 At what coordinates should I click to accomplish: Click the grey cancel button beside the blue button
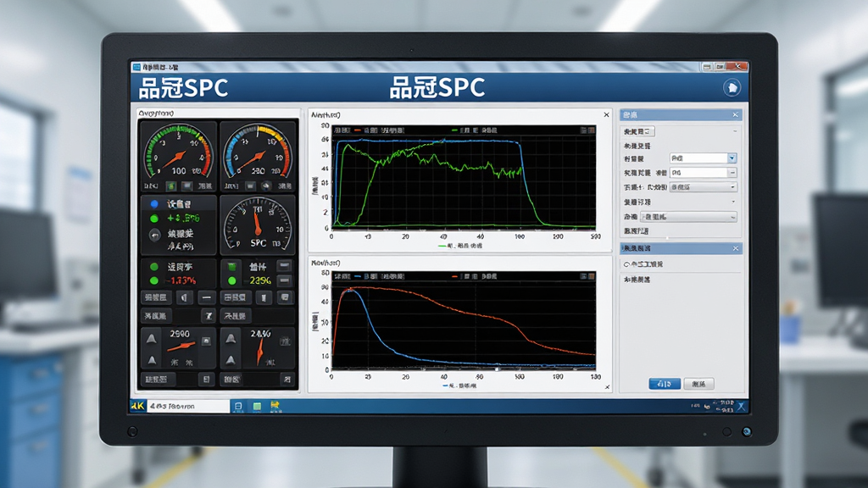click(x=698, y=384)
